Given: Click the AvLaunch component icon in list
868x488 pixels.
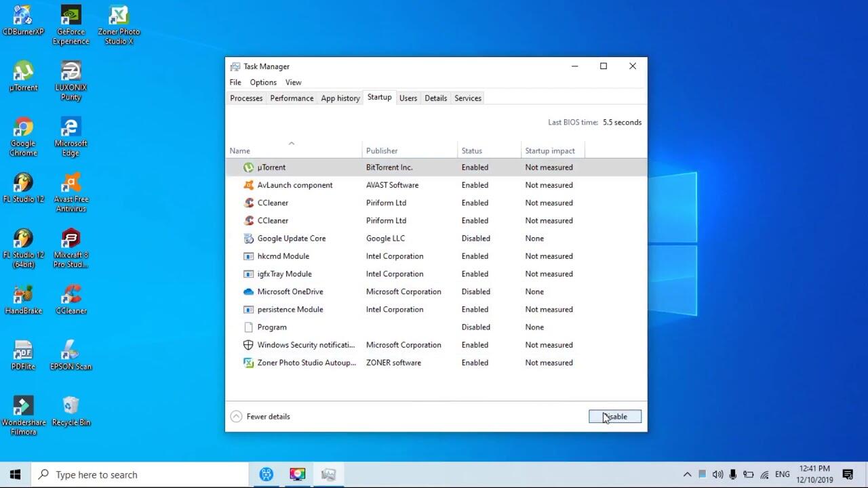Looking at the screenshot, I should (248, 185).
